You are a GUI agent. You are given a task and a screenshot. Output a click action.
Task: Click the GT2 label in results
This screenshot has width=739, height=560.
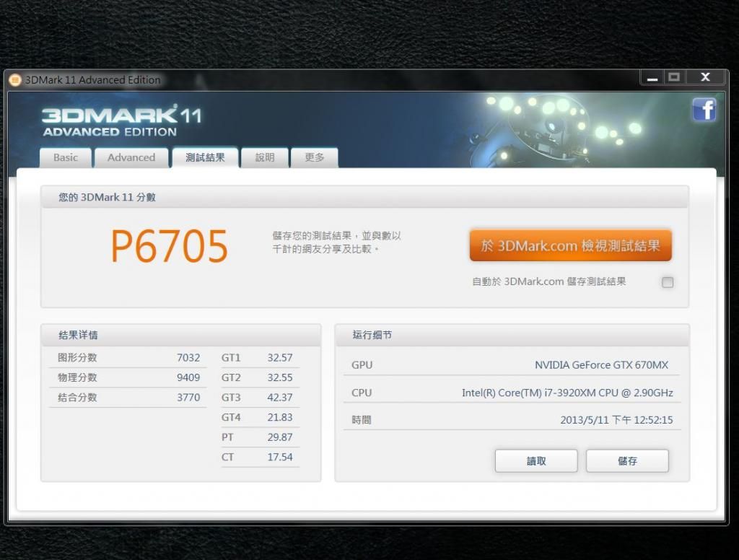pos(231,377)
